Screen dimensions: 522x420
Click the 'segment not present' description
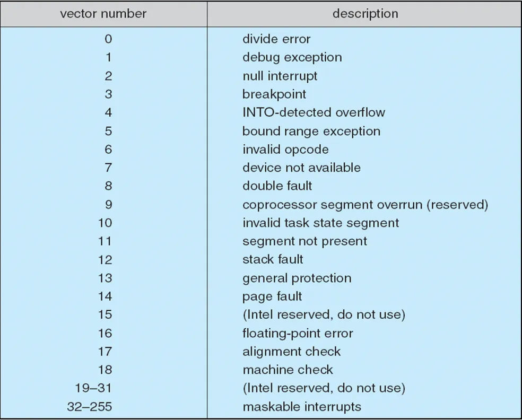pyautogui.click(x=304, y=241)
